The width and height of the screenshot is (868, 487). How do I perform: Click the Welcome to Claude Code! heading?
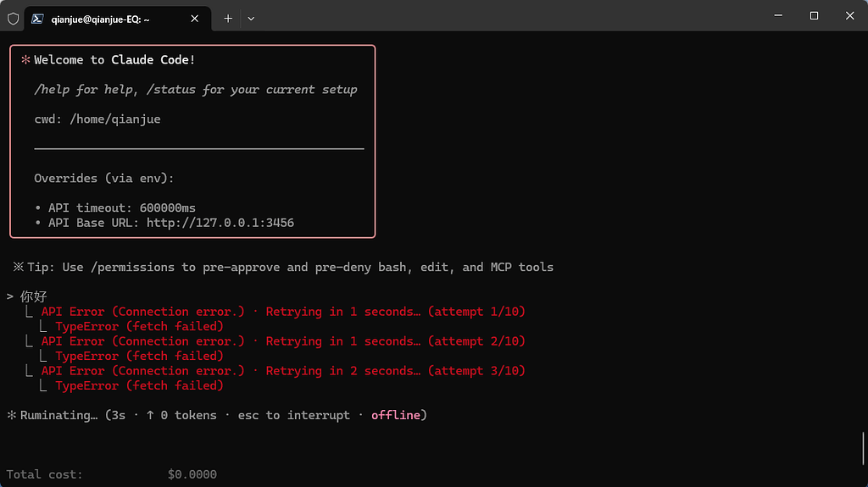pyautogui.click(x=114, y=60)
